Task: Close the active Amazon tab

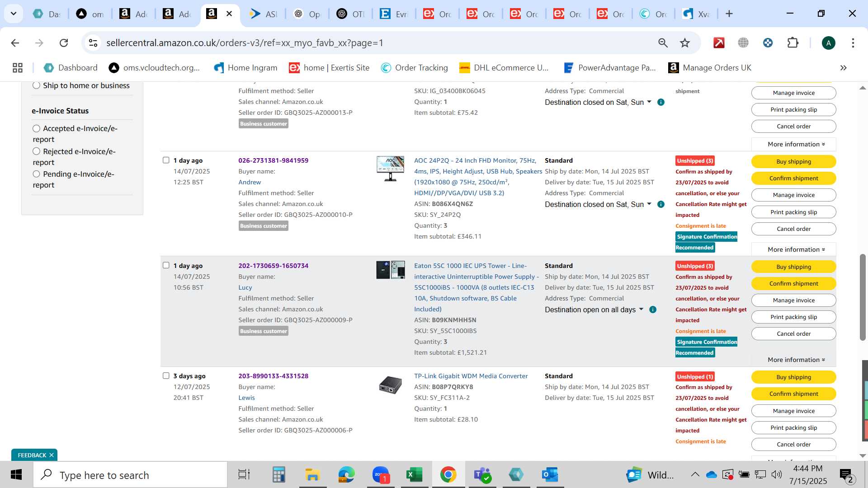Action: [229, 14]
